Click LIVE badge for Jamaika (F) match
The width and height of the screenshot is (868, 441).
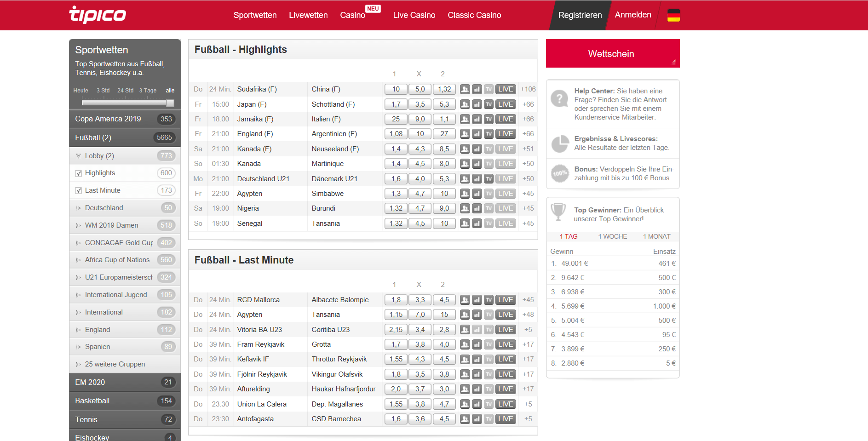(x=505, y=119)
